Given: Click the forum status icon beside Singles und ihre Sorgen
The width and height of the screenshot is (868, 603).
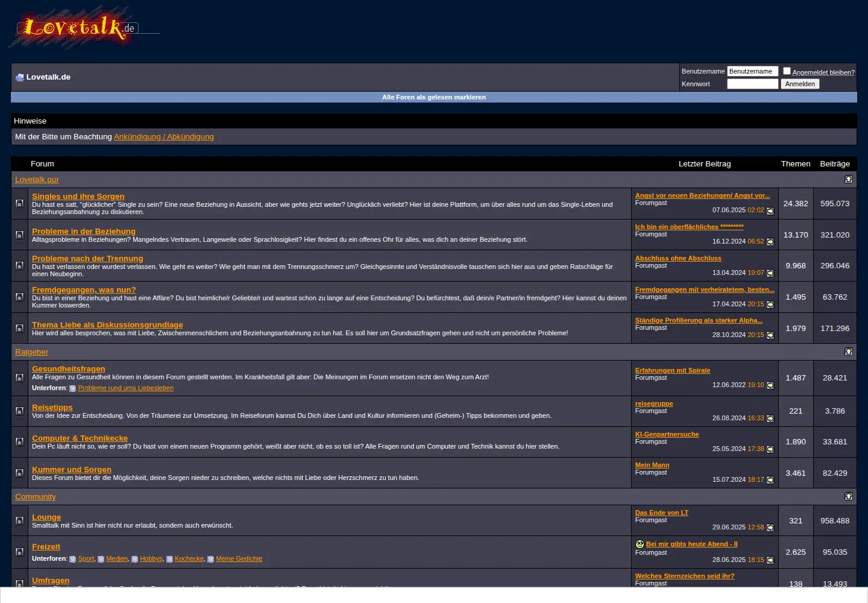Looking at the screenshot, I should (x=19, y=204).
